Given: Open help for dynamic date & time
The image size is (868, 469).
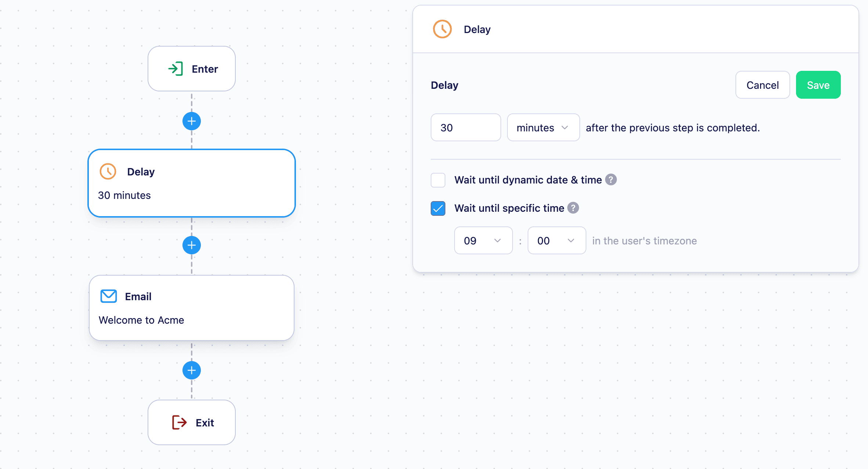Looking at the screenshot, I should pyautogui.click(x=611, y=180).
